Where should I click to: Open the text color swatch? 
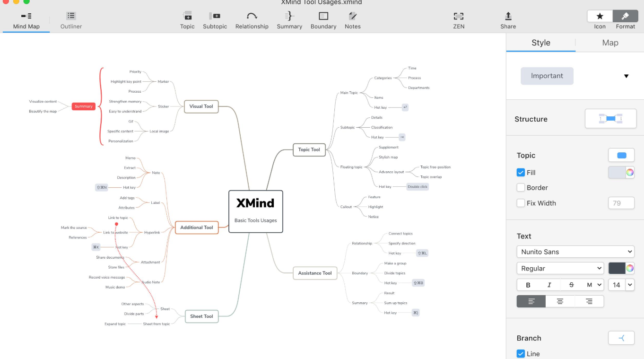click(617, 268)
